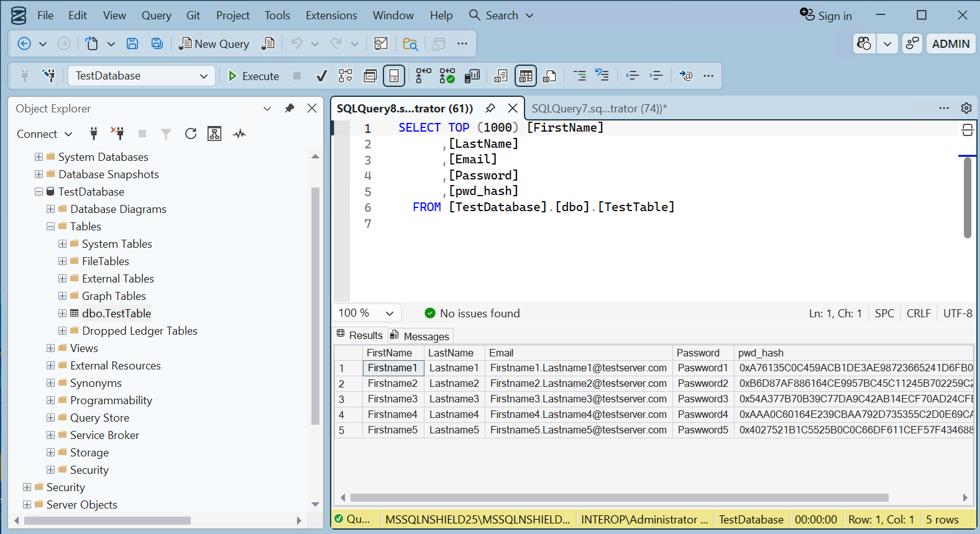The width and height of the screenshot is (980, 534).
Task: Close the SQLQuery8 tab
Action: pyautogui.click(x=513, y=108)
